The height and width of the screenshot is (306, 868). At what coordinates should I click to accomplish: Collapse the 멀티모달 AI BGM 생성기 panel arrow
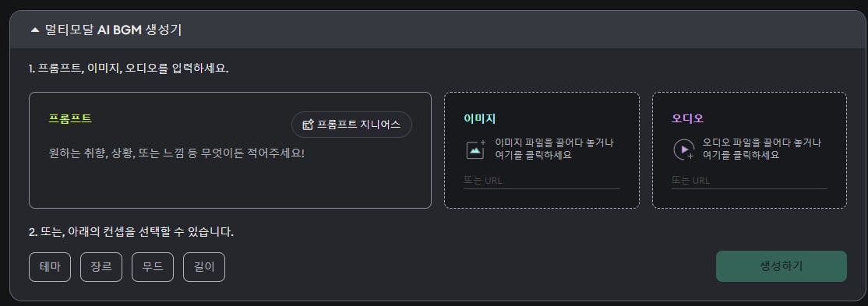[35, 30]
